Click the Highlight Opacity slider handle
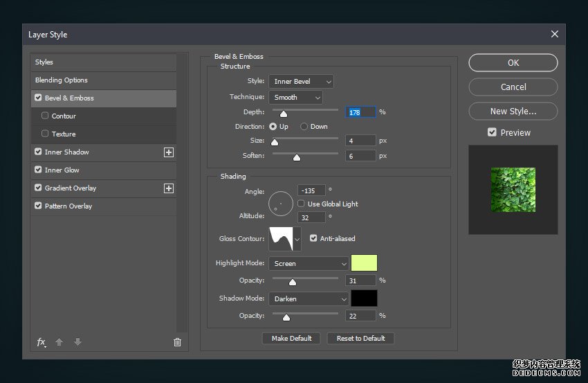588x383 pixels. coord(293,282)
